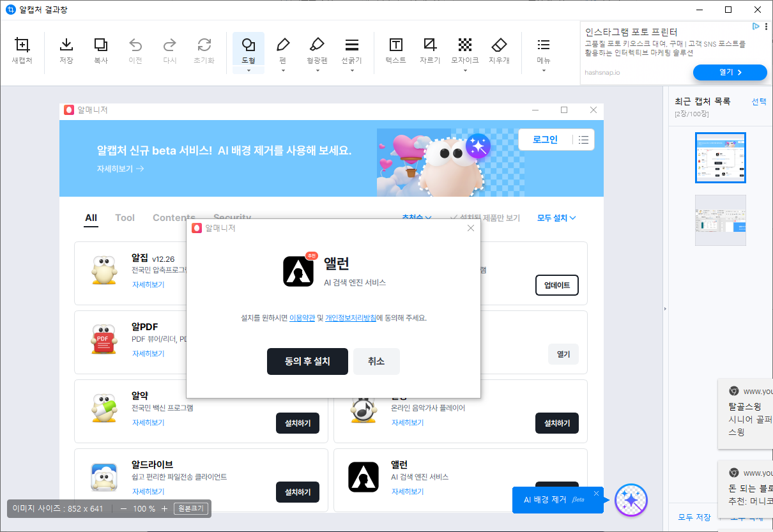Click the 알드라이브 product icon
The width and height of the screenshot is (773, 532).
[x=103, y=478]
